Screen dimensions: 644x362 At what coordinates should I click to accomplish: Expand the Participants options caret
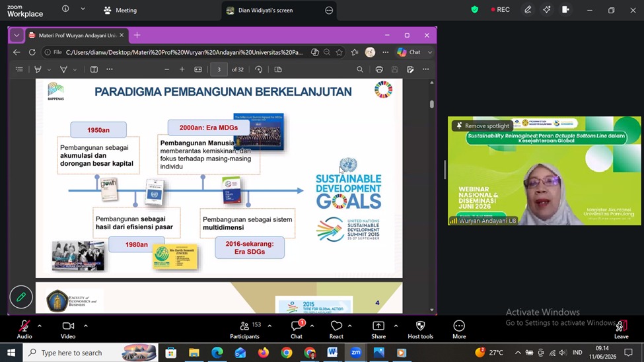click(x=269, y=326)
